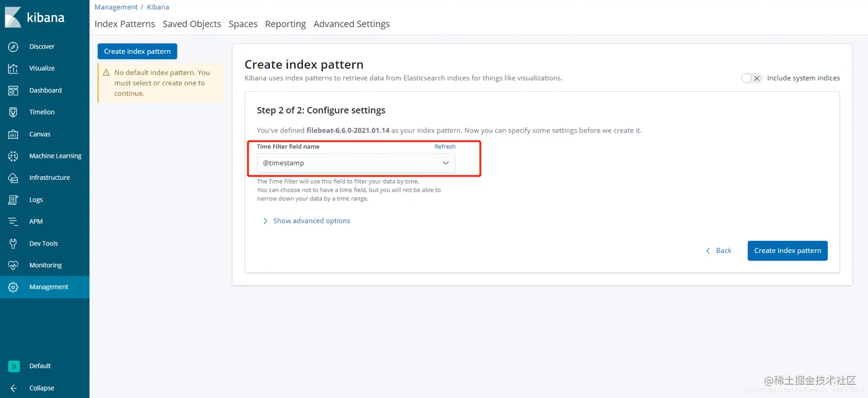Open Visualize via chart icon
This screenshot has height=398, width=868.
point(13,68)
